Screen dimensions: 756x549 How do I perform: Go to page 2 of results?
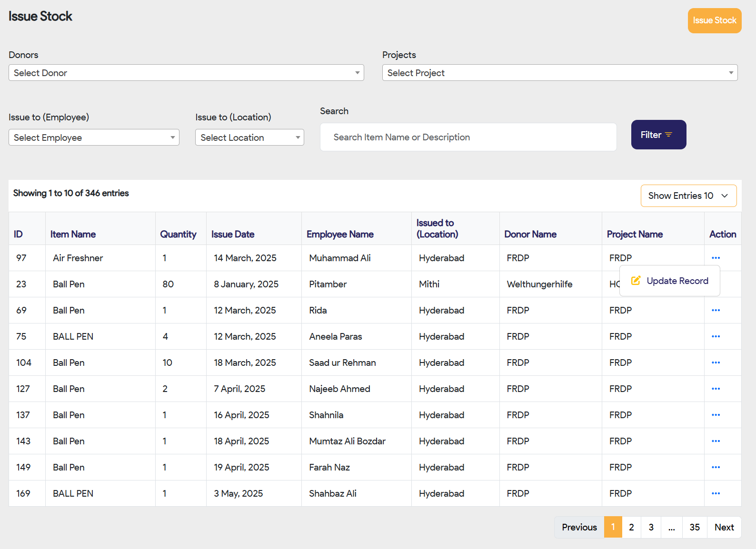(631, 527)
